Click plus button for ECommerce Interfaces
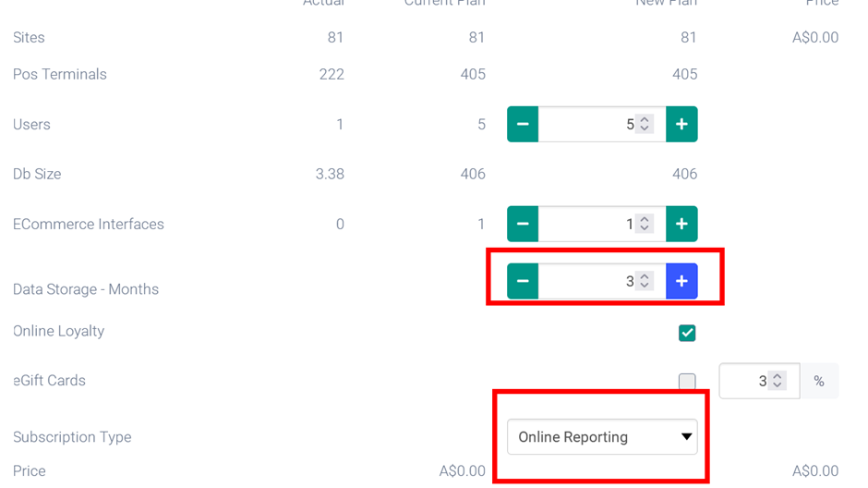This screenshot has width=868, height=488. pos(681,225)
